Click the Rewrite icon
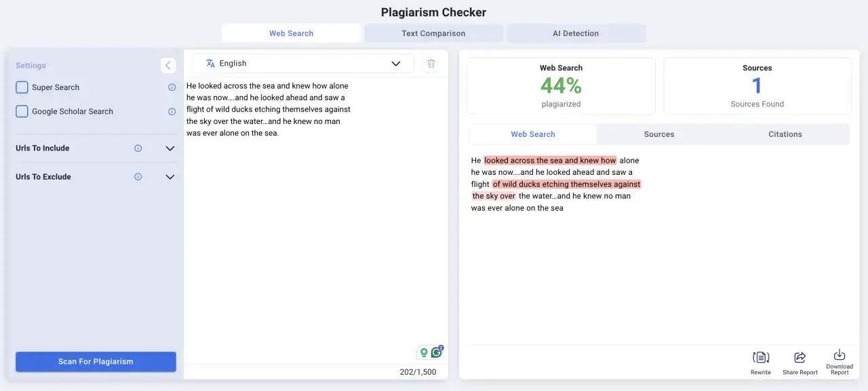The image size is (868, 391). pyautogui.click(x=760, y=357)
